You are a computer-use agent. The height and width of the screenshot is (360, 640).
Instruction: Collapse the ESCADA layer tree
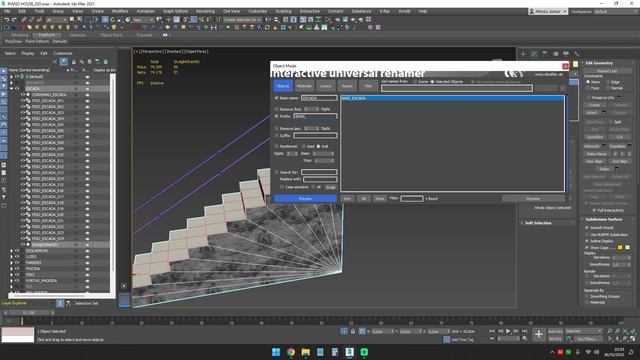point(11,89)
